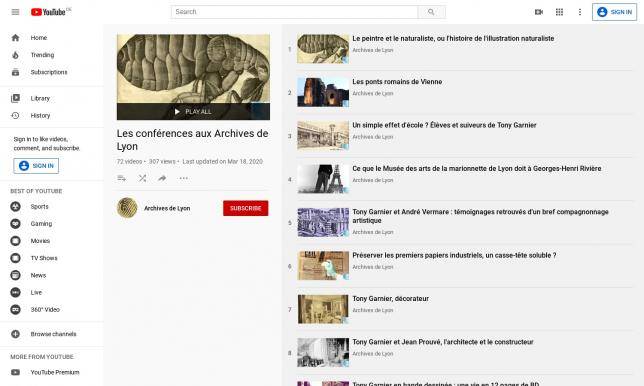This screenshot has height=386, width=644.
Task: Go to Trending in the sidebar
Action: pyautogui.click(x=42, y=55)
